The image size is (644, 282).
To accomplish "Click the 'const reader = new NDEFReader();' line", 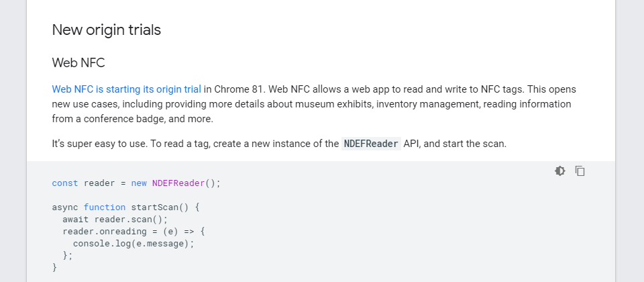I will [136, 183].
